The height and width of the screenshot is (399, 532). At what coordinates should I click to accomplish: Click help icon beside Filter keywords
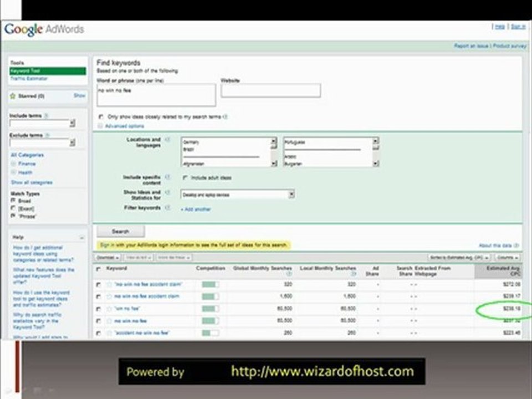coord(167,207)
